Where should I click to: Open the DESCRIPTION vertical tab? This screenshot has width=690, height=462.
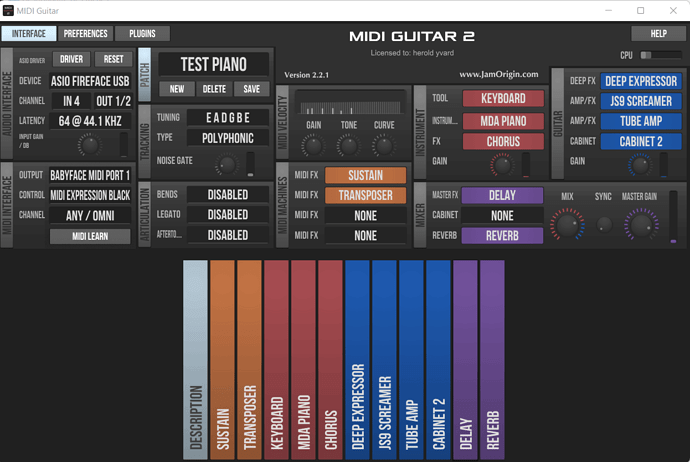pos(195,360)
